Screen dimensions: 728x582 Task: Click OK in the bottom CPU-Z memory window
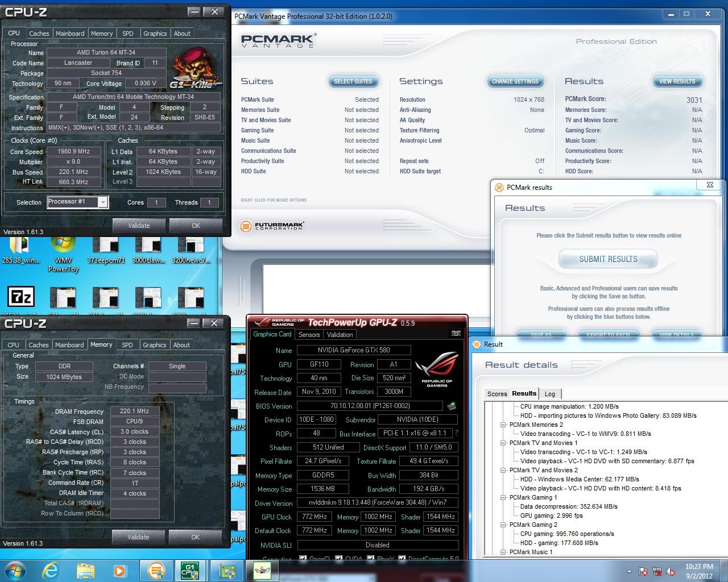pyautogui.click(x=196, y=537)
